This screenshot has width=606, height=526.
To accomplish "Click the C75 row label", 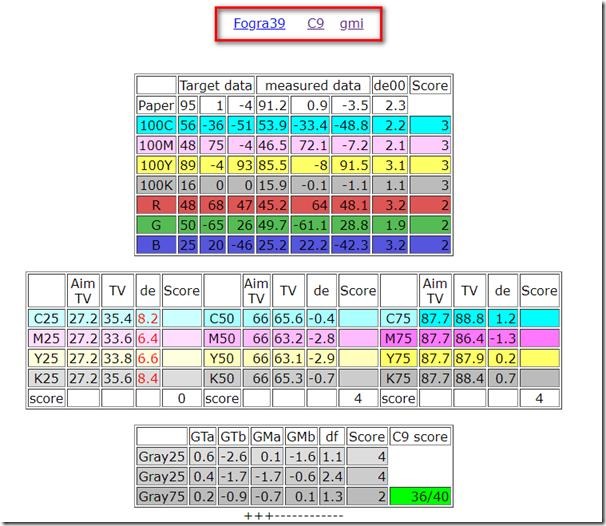I will pos(398,318).
